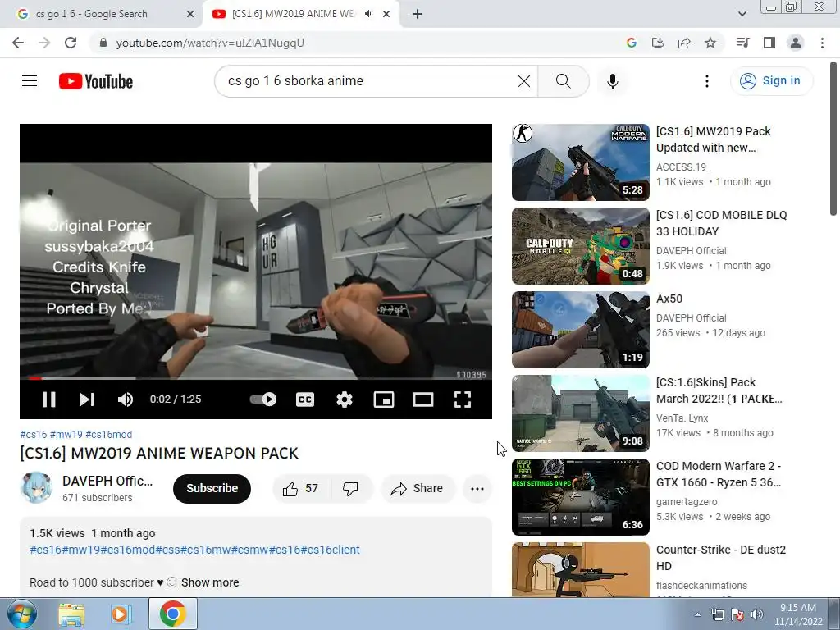This screenshot has width=840, height=630.
Task: Open Chrome profile avatar
Action: click(x=796, y=43)
